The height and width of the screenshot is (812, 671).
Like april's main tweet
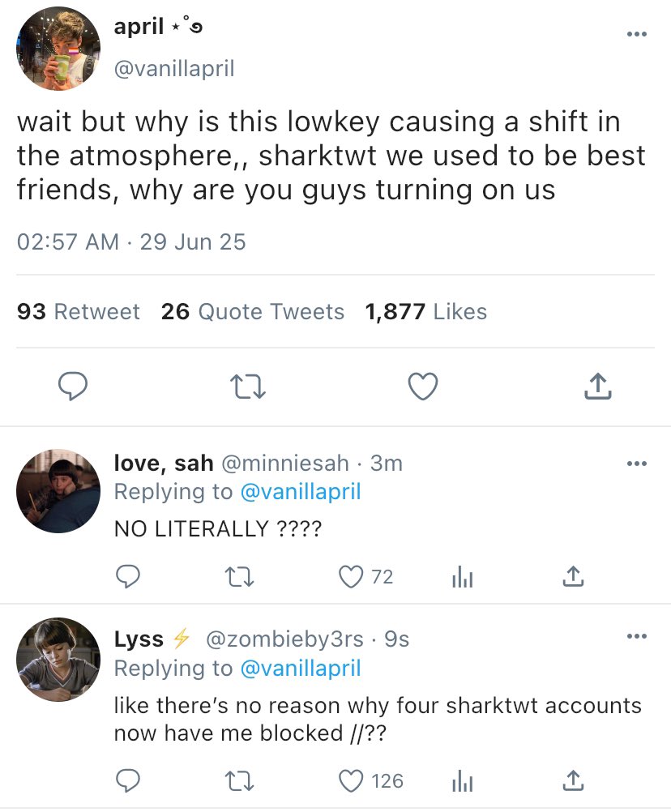click(x=422, y=387)
